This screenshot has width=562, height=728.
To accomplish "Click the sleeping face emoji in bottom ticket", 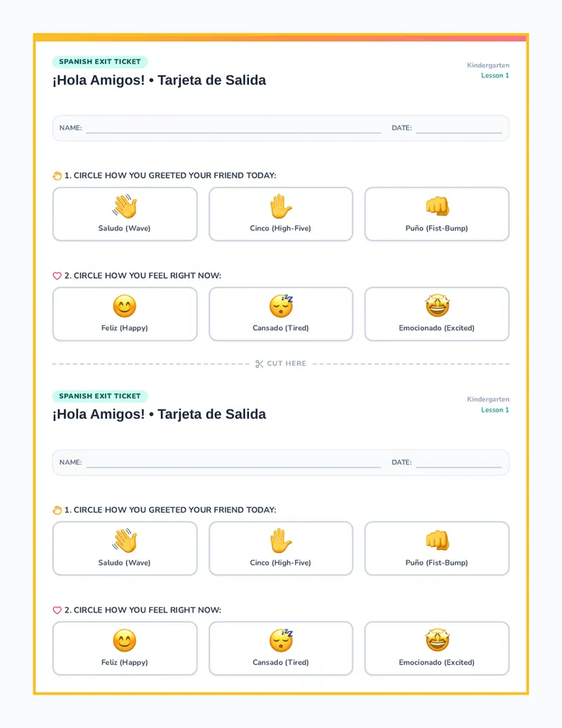I will tap(281, 641).
